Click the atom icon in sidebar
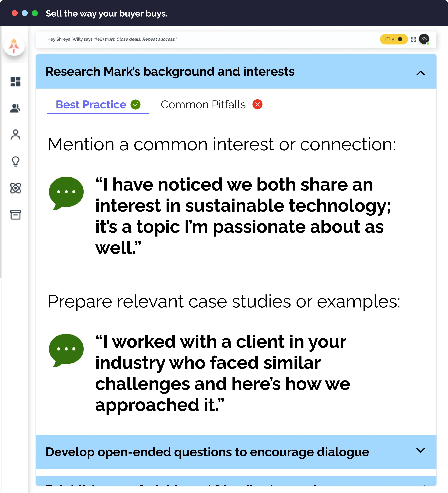 (x=15, y=188)
